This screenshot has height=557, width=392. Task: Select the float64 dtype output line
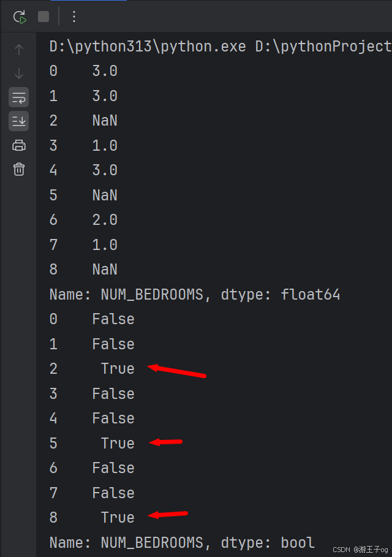[x=195, y=295]
